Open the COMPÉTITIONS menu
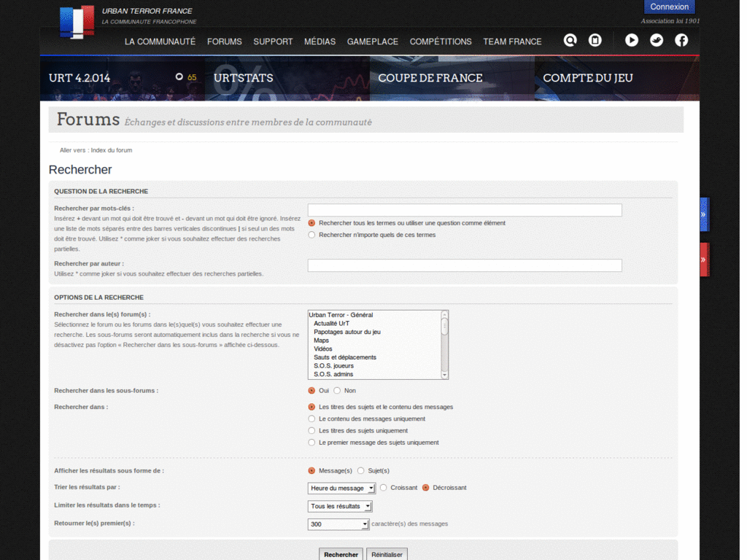 [x=441, y=42]
